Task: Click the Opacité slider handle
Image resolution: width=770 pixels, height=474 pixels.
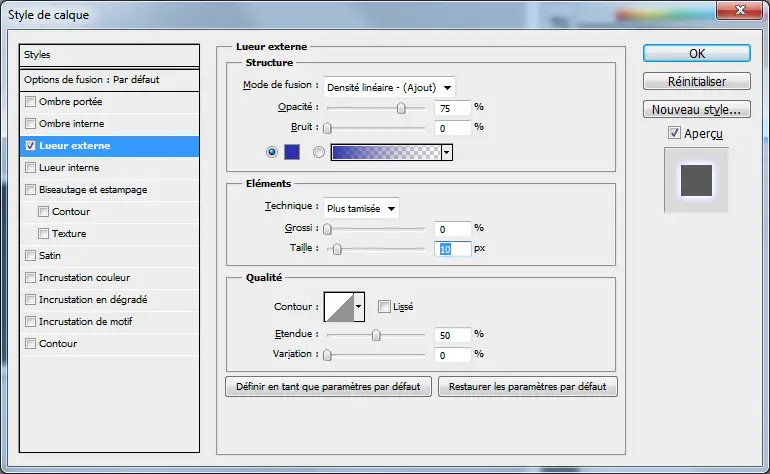Action: tap(401, 108)
